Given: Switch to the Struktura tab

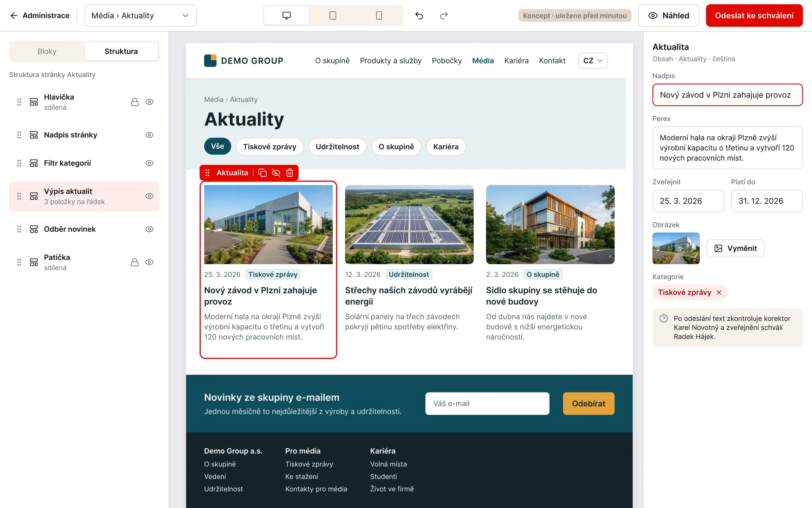Looking at the screenshot, I should pyautogui.click(x=121, y=51).
